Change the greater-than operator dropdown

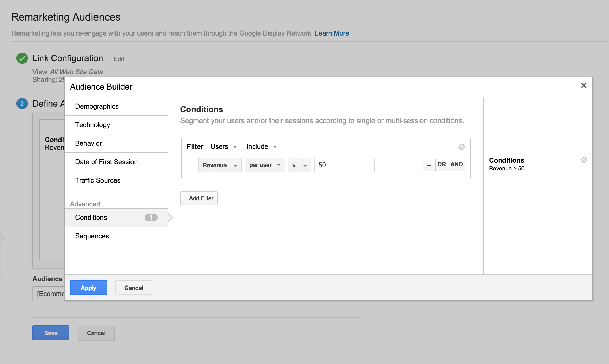[299, 165]
